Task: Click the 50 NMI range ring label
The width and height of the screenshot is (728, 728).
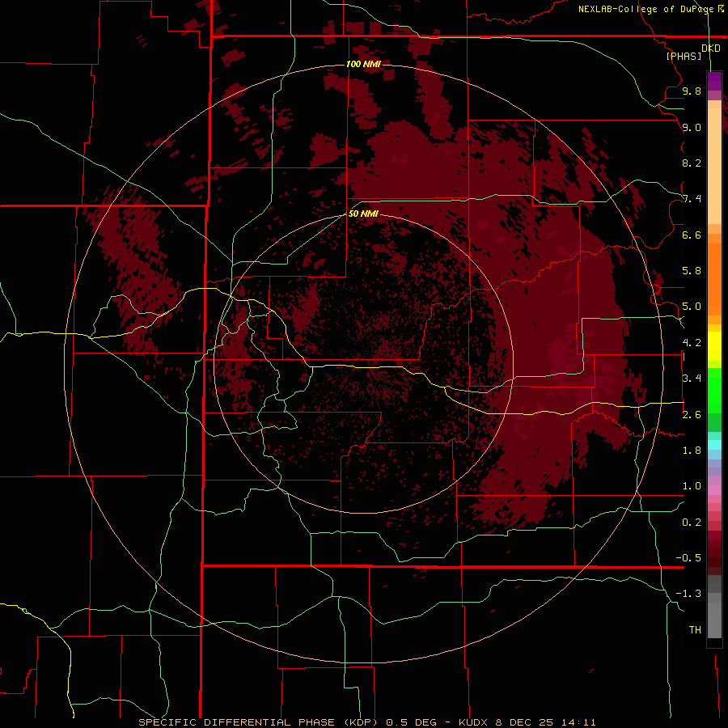Action: click(x=363, y=214)
